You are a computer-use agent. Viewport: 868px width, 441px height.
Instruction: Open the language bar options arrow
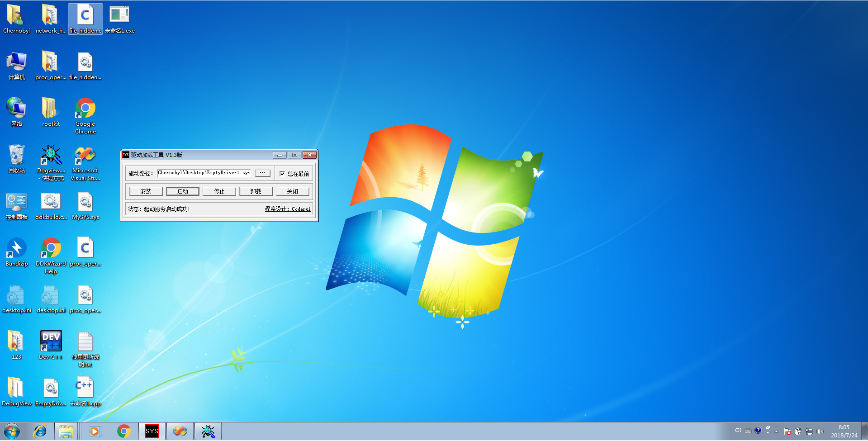768,433
